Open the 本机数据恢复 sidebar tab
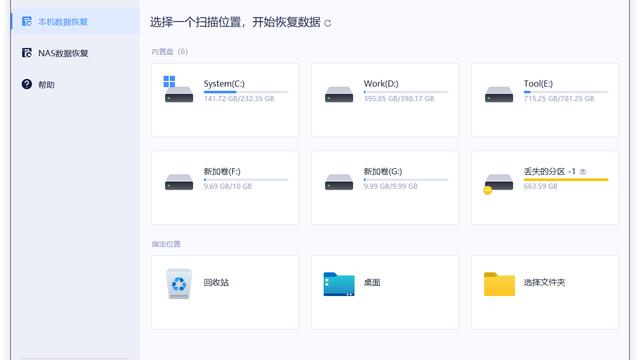The width and height of the screenshot is (640, 360). [76, 21]
